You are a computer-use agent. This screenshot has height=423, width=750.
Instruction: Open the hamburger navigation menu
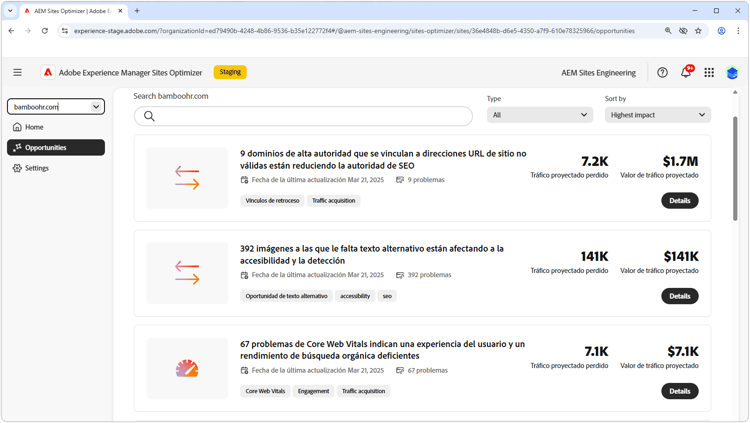18,72
